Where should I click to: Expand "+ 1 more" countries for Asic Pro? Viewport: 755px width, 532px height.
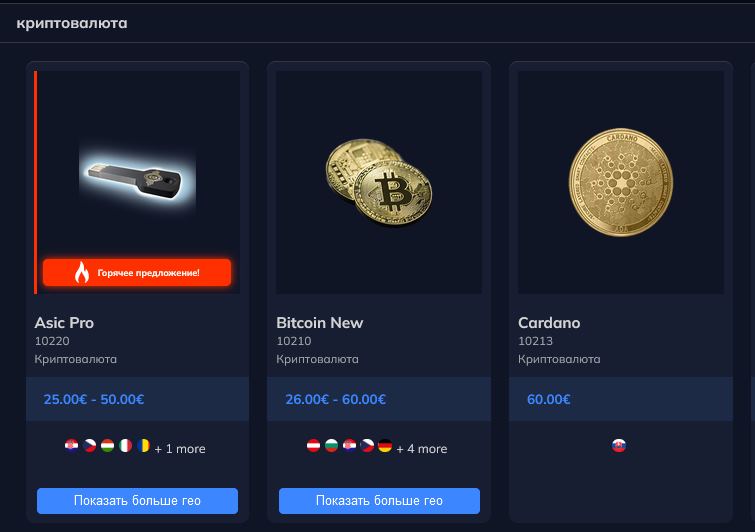(x=180, y=449)
